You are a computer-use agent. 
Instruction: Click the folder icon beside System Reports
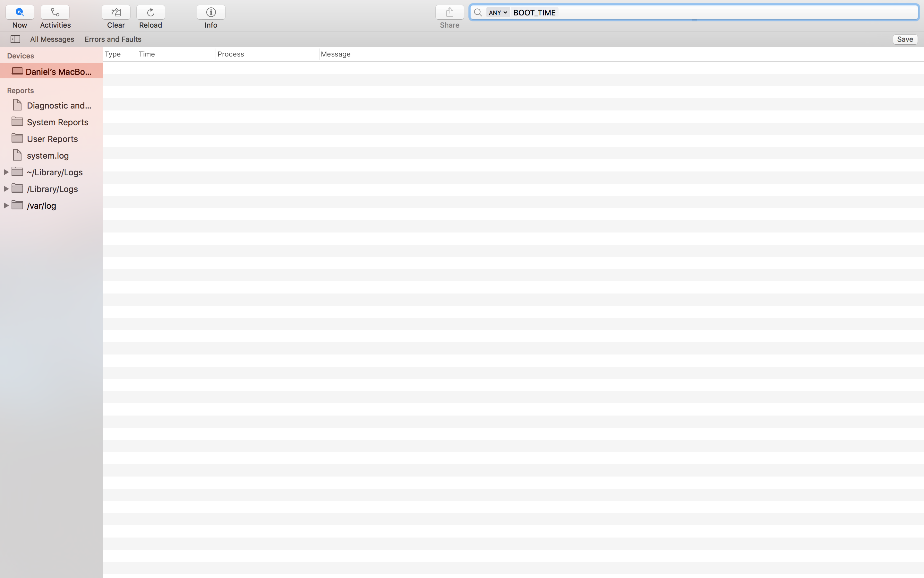tap(17, 122)
